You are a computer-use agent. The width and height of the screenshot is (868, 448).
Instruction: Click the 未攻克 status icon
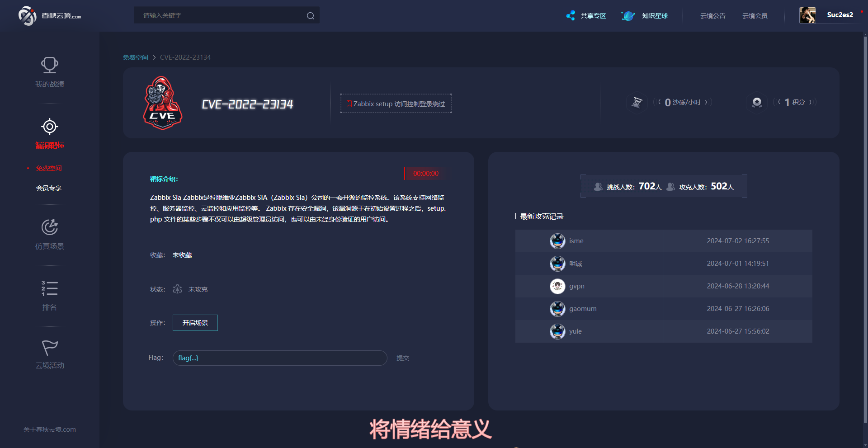(x=178, y=289)
